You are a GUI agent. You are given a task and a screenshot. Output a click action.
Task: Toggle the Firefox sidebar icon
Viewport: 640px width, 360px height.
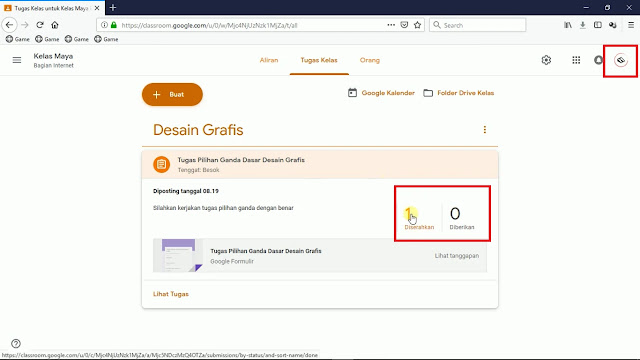[598, 25]
